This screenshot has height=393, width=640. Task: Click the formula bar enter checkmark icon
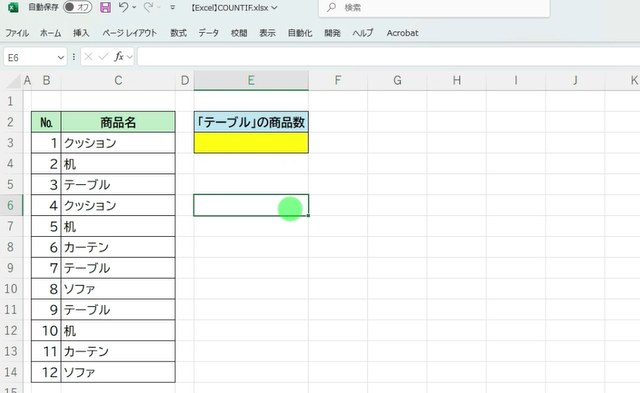(x=103, y=57)
